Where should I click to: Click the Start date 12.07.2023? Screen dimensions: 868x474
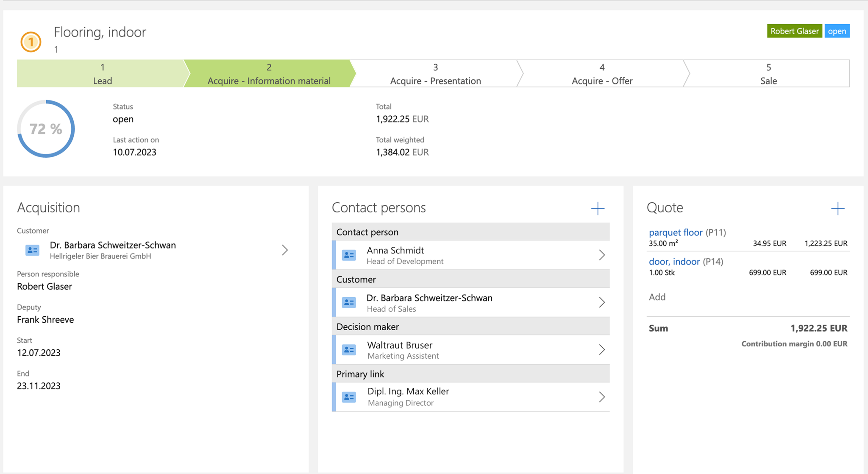39,353
